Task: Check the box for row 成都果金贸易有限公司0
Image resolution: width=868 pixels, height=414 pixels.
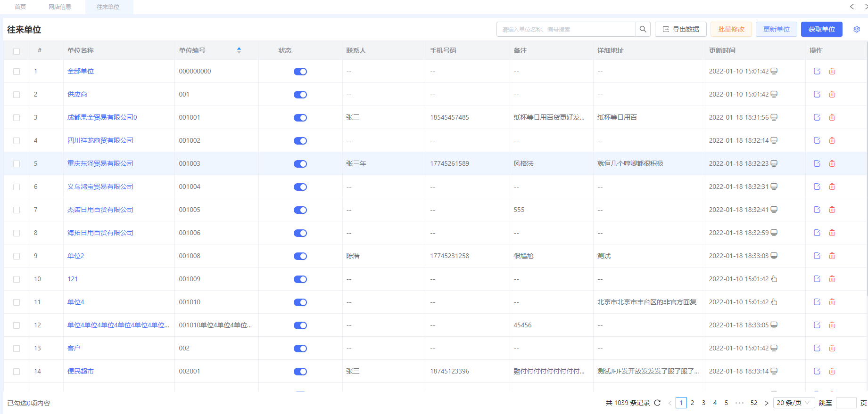Action: pyautogui.click(x=17, y=118)
